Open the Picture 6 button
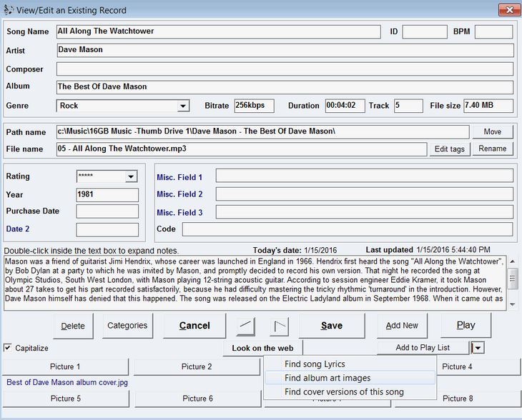The image size is (522, 420). (x=198, y=399)
